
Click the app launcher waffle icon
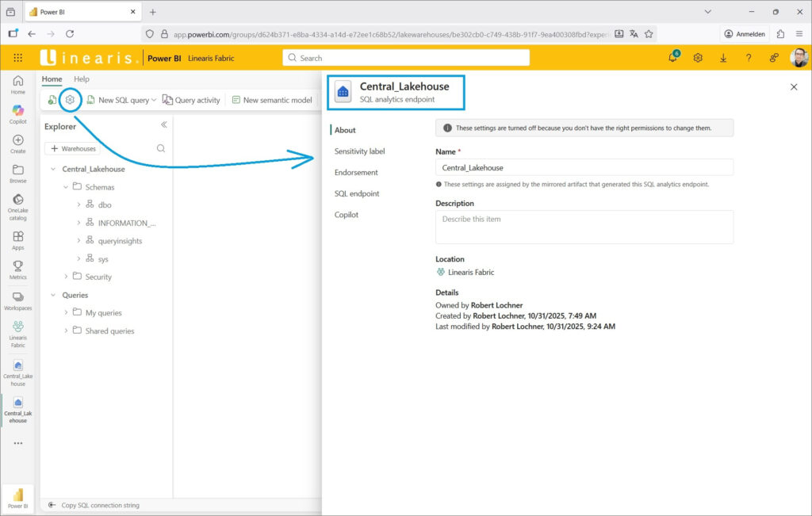[x=17, y=58]
